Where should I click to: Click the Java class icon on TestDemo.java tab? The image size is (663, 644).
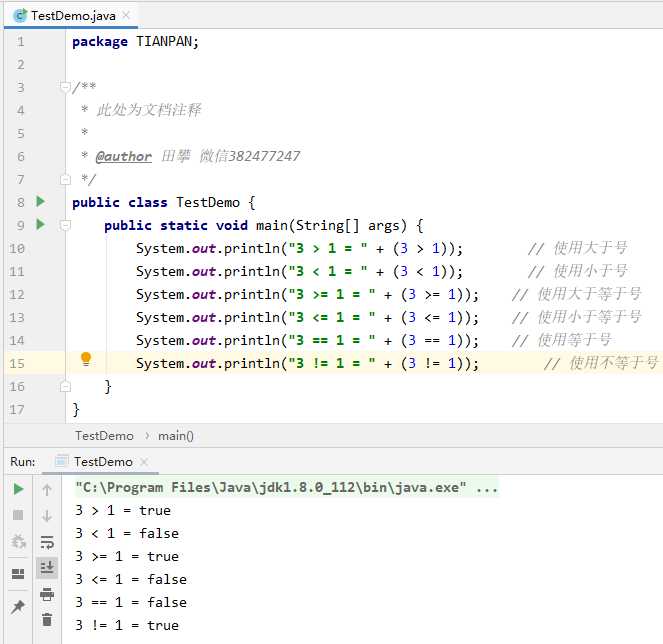coord(20,16)
